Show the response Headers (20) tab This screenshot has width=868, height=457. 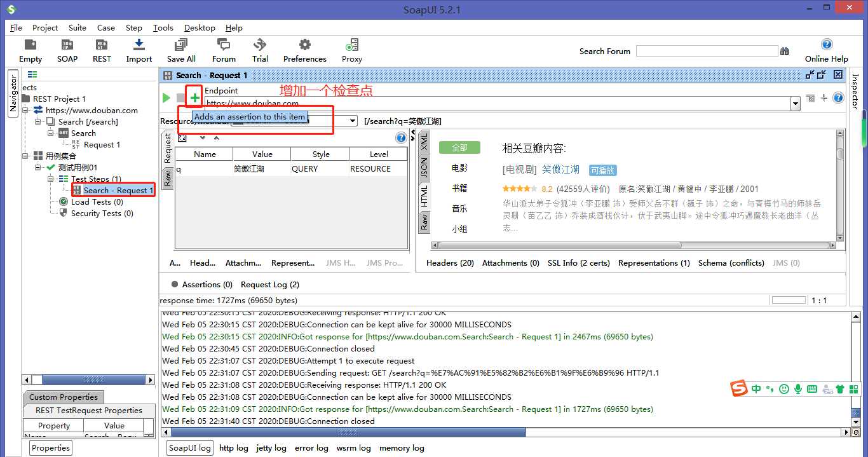(x=450, y=263)
